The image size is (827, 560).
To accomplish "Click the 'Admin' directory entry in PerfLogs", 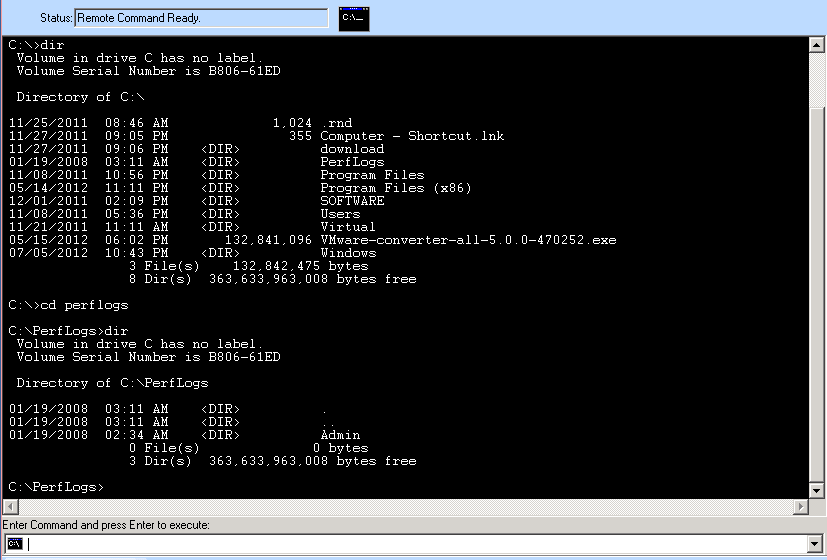I will click(340, 435).
